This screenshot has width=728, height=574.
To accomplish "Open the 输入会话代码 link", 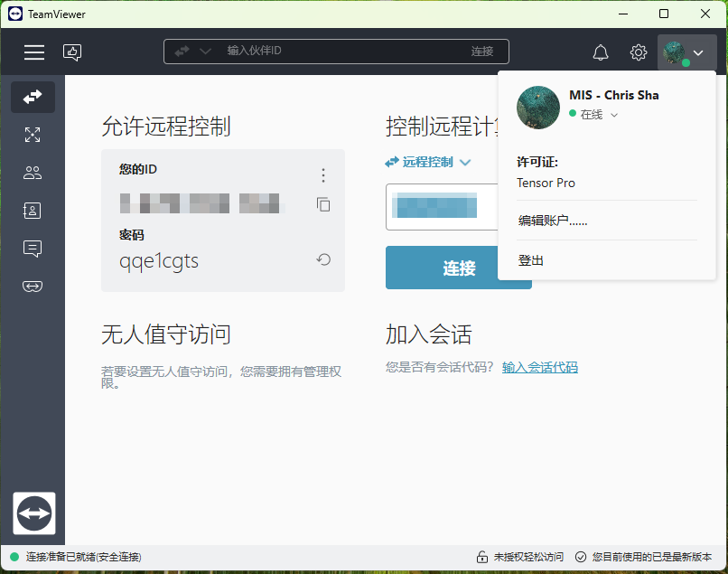I will click(x=540, y=367).
